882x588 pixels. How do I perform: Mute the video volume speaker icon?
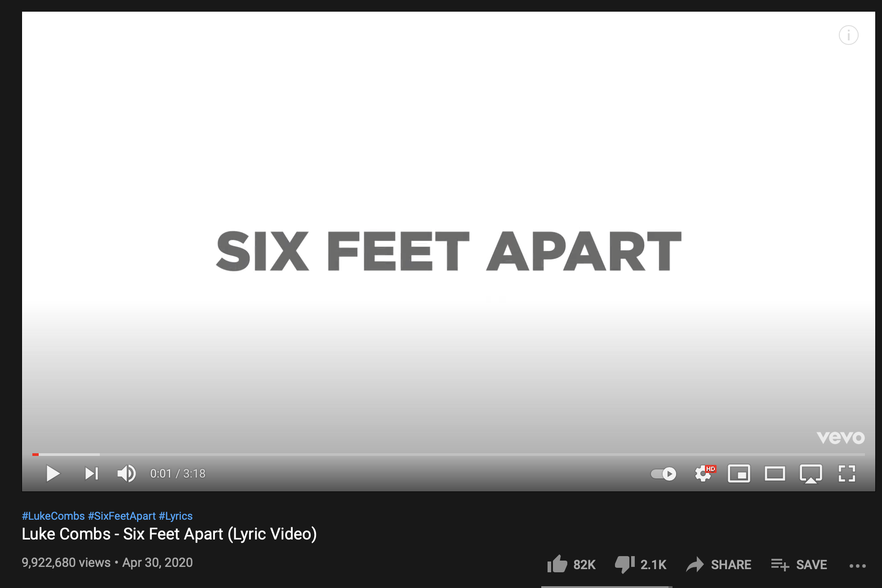pyautogui.click(x=127, y=473)
